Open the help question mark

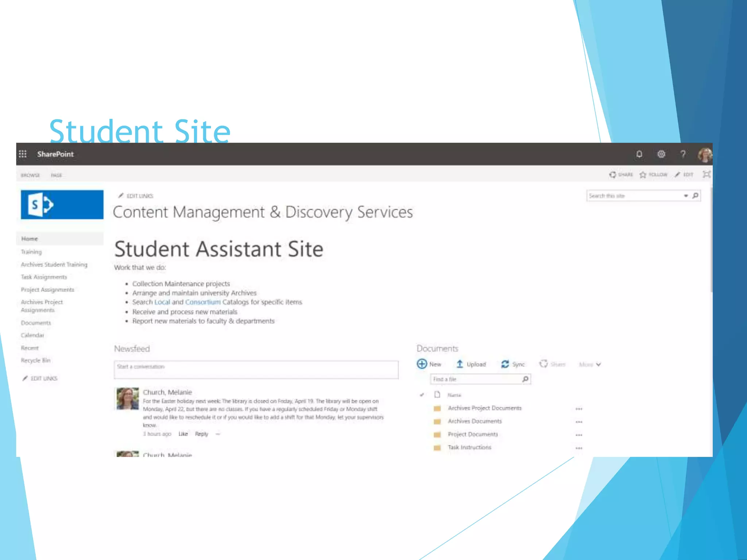683,154
